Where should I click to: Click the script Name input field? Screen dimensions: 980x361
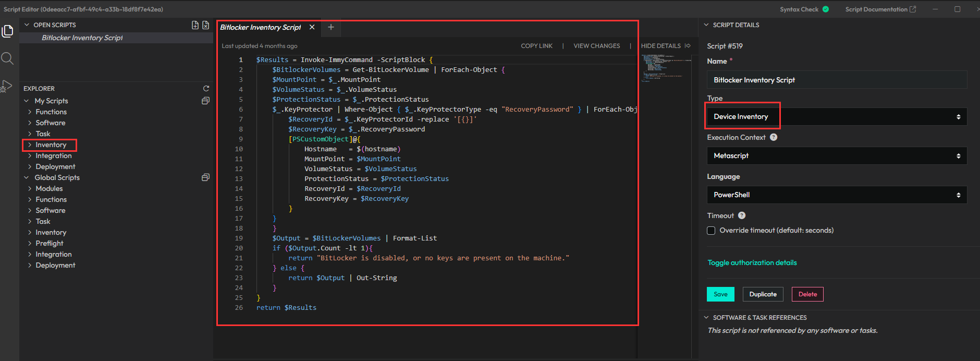[x=836, y=80]
